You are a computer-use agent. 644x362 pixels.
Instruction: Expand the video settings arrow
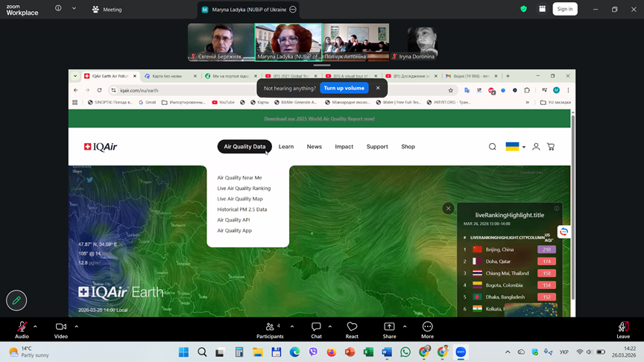click(75, 326)
